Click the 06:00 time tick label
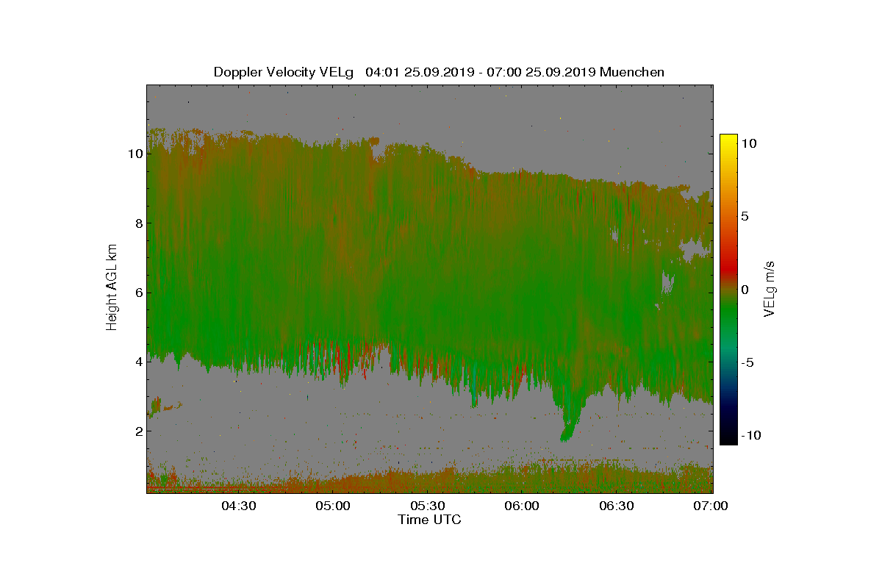 (x=523, y=506)
